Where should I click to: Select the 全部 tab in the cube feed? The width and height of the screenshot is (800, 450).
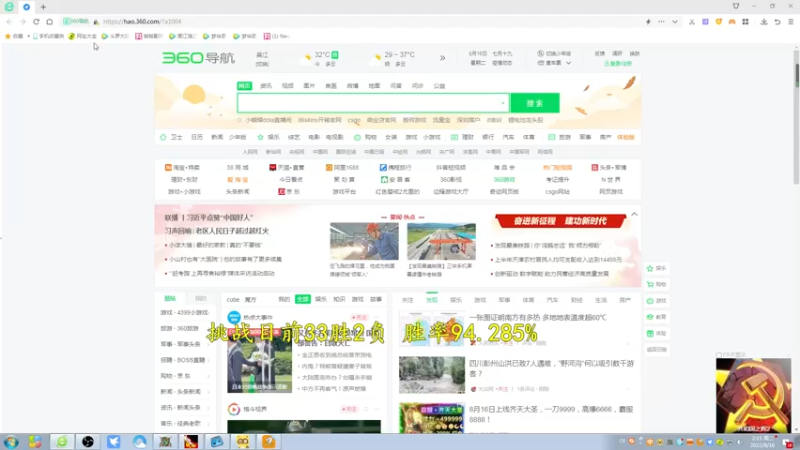[x=303, y=299]
